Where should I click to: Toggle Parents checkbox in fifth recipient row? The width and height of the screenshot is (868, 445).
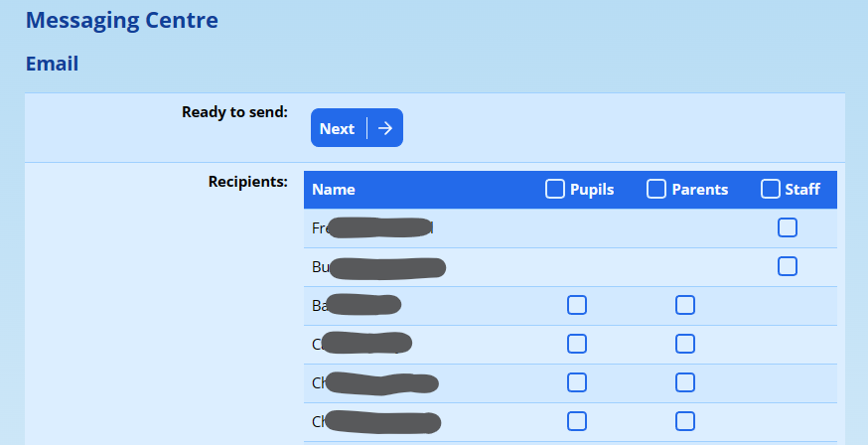(685, 382)
